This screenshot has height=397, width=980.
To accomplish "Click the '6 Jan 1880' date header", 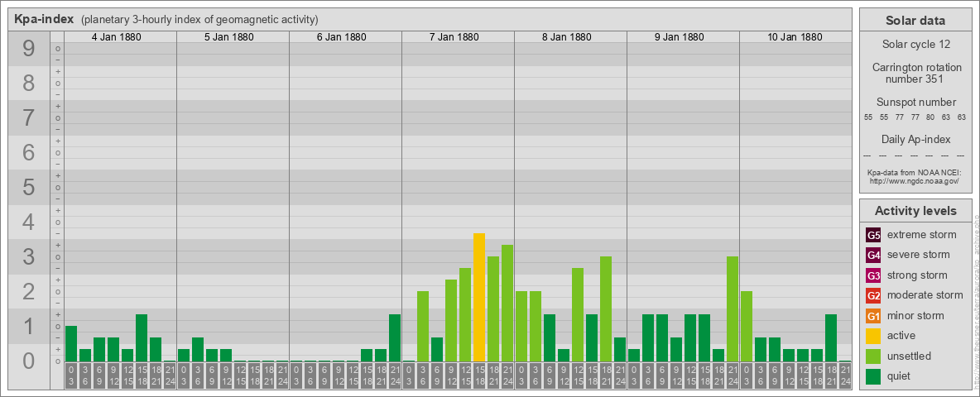I will (342, 37).
